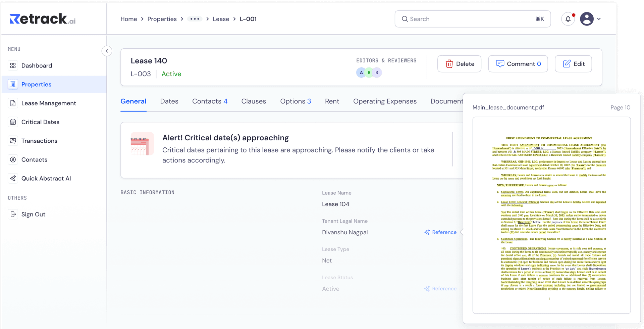Click the Transactions icon in the sidebar
Viewport: 644px width, 329px height.
point(13,141)
